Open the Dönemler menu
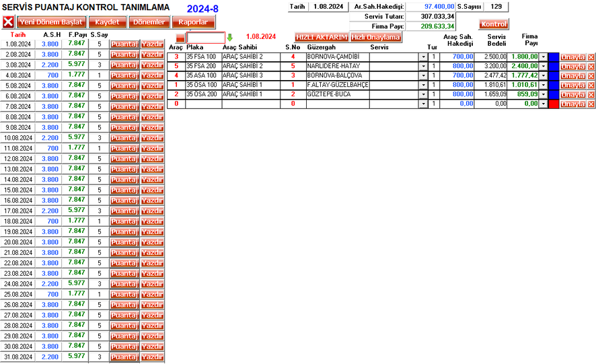Viewport: 596px width, 364px height. 147,22
